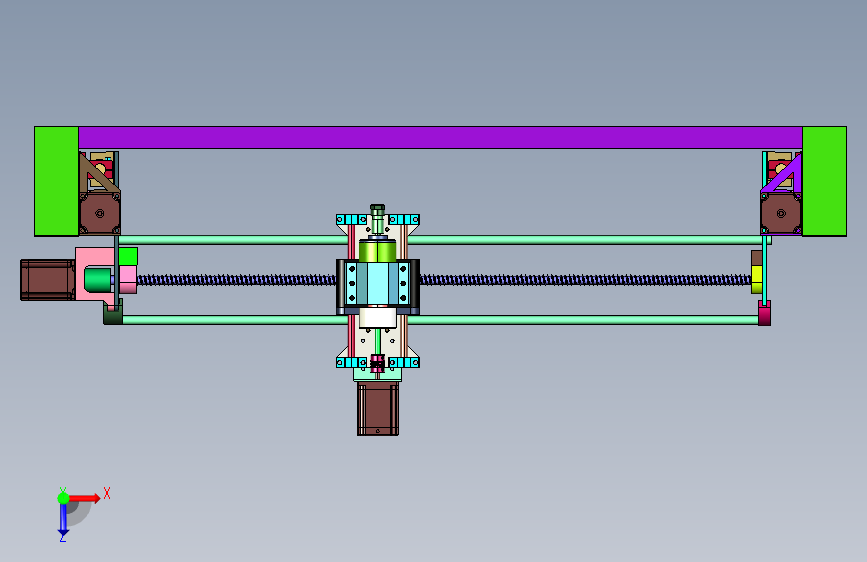Select the central cyan lead screw nut block
867x562 pixels.
[378, 284]
